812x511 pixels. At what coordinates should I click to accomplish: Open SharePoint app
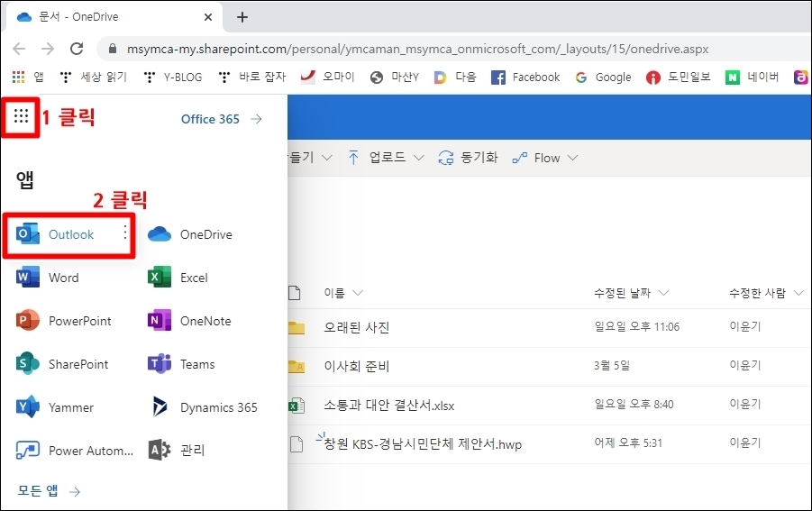pyautogui.click(x=62, y=364)
